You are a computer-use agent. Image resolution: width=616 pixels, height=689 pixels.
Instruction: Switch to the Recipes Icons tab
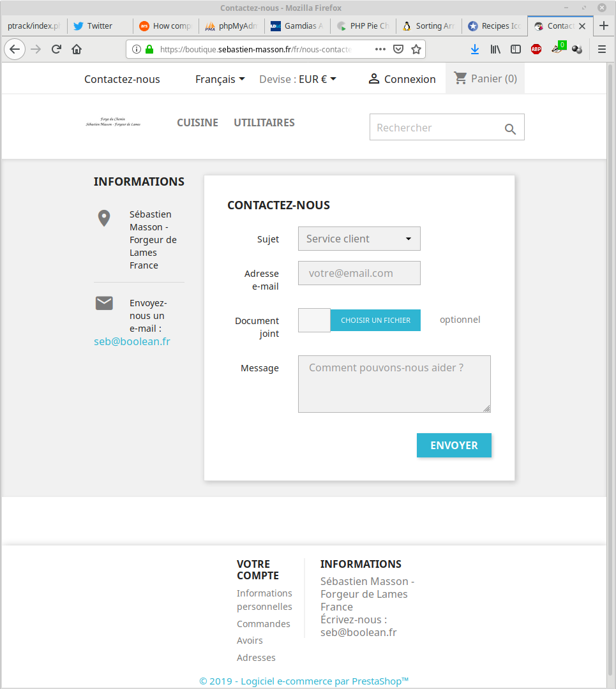pos(495,26)
